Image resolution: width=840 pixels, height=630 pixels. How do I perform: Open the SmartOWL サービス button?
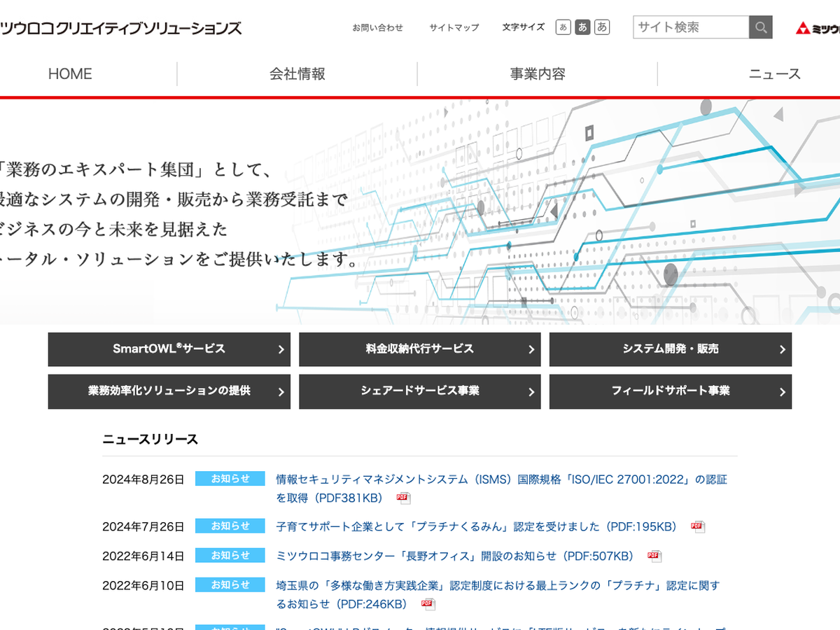(x=169, y=349)
